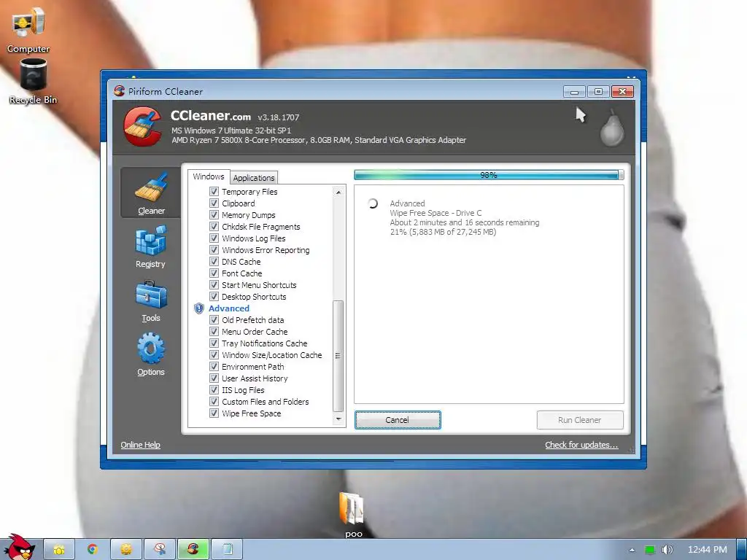Open the Cleaner section in sidebar
747x560 pixels.
150,192
